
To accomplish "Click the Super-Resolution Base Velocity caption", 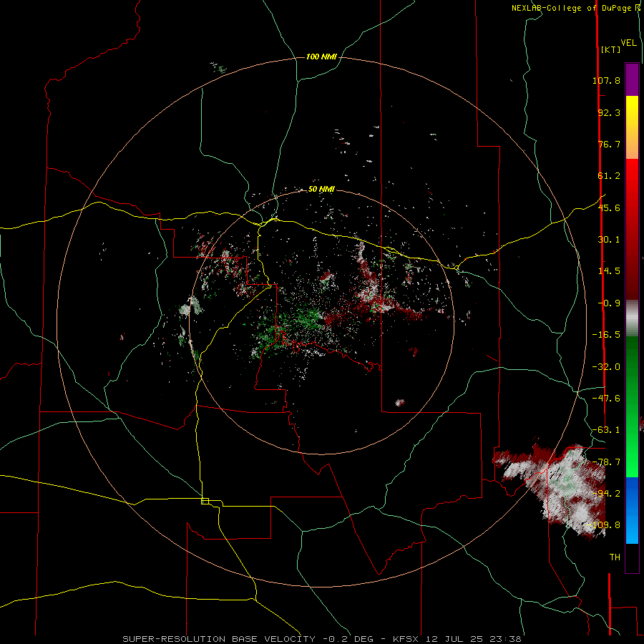I will [x=322, y=639].
